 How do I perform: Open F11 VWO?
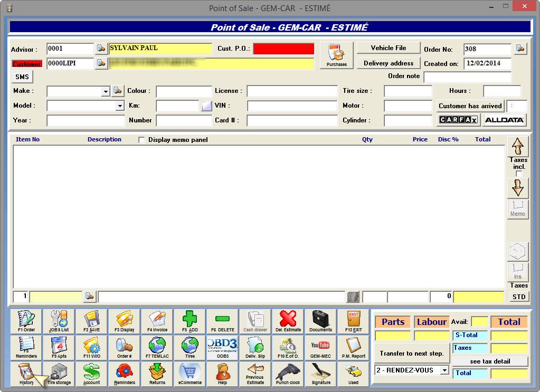point(92,348)
